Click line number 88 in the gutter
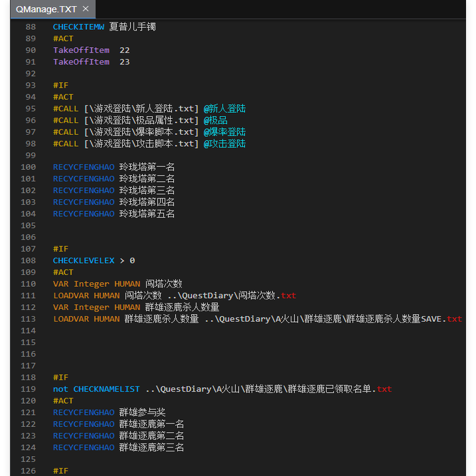This screenshot has width=476, height=476. click(x=31, y=27)
